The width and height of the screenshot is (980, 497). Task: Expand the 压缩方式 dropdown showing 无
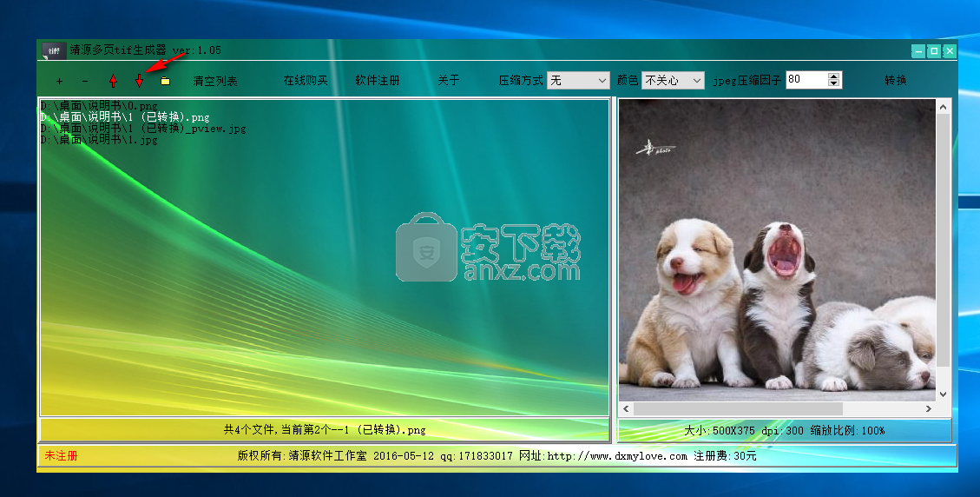click(x=578, y=80)
